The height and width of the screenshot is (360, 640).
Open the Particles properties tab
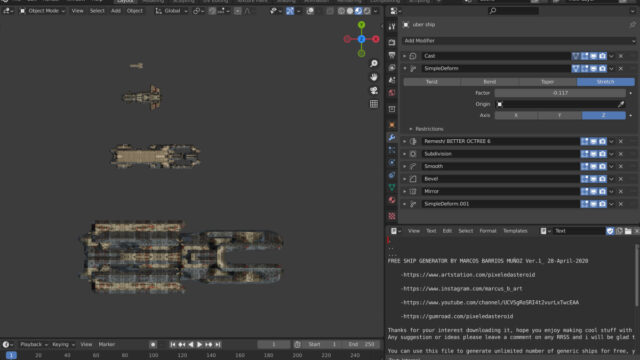[392, 150]
